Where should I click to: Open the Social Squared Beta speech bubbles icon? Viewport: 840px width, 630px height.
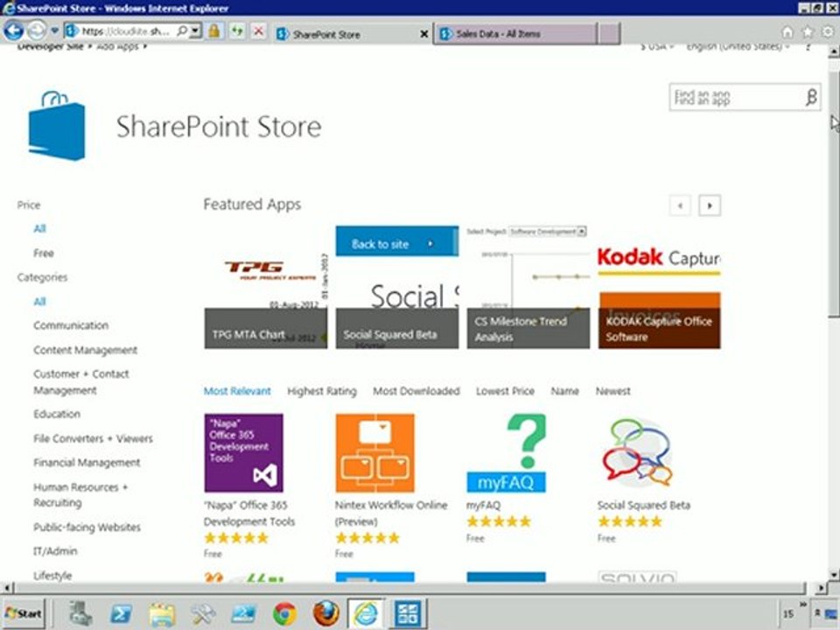(x=638, y=453)
